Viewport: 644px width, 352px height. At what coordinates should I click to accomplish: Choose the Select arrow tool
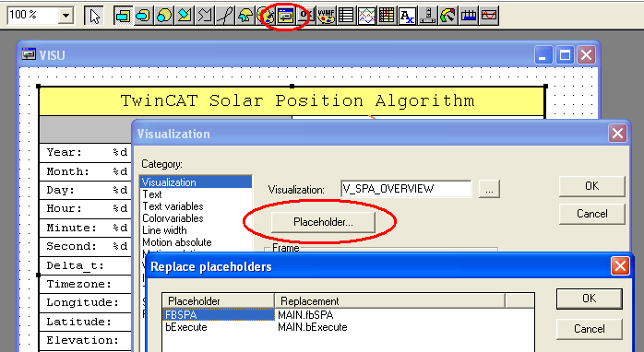click(94, 16)
